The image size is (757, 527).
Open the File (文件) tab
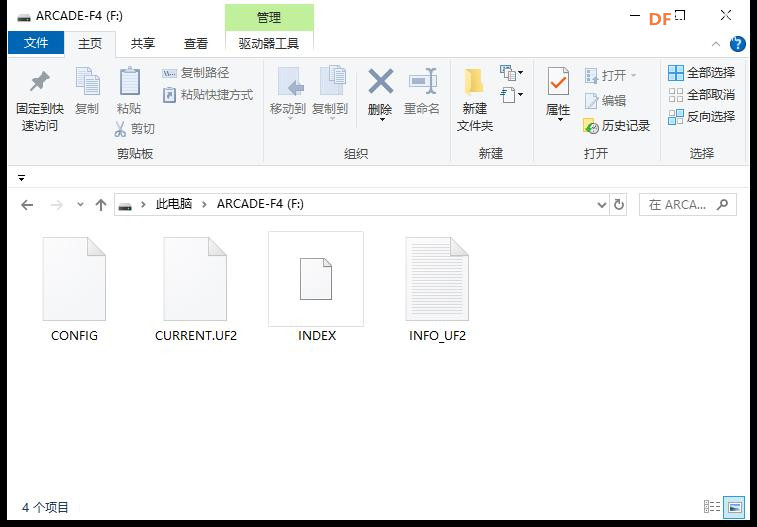click(36, 43)
